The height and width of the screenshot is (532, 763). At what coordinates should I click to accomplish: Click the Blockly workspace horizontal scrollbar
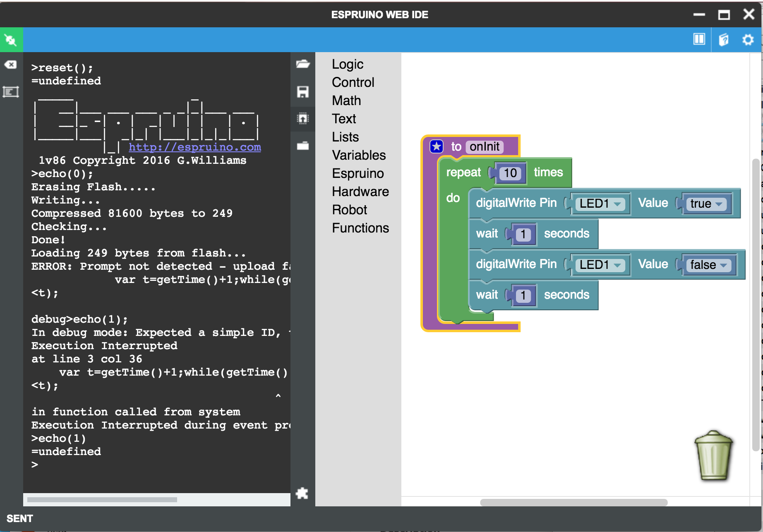[573, 502]
